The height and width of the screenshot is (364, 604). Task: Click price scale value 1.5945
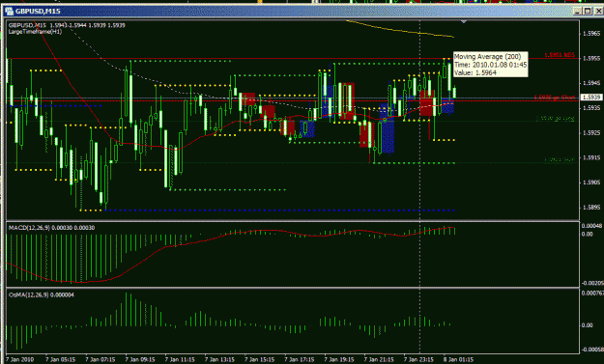coord(591,83)
